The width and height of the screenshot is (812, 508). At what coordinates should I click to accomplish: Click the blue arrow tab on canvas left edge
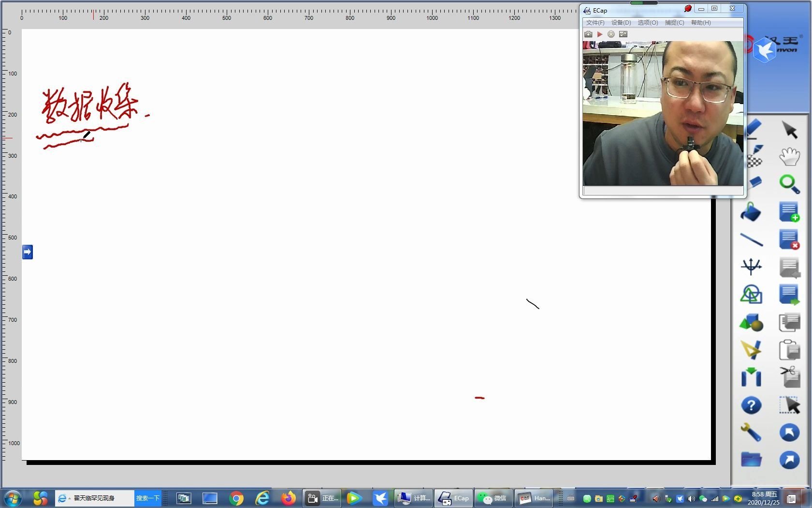[28, 252]
